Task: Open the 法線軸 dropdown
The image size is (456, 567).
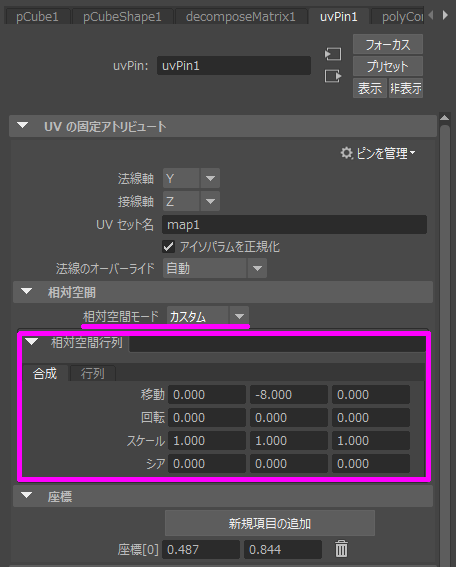Action: click(191, 178)
